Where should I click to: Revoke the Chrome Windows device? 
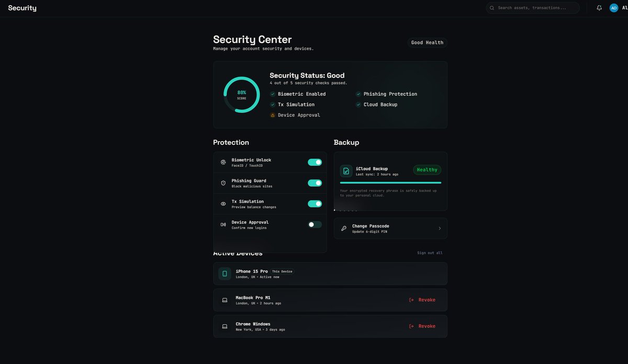tap(422, 326)
